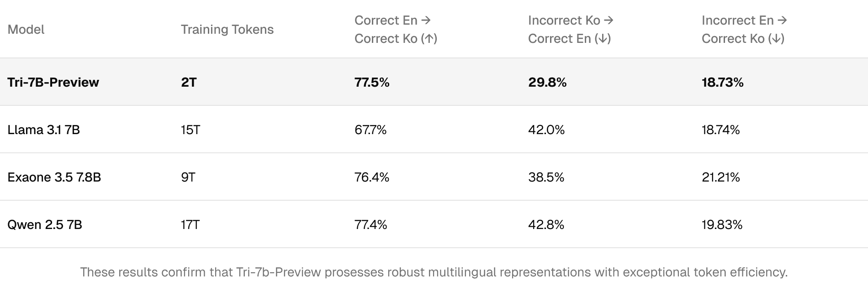Click the Incorrect Ko → Correct En header

(x=570, y=30)
